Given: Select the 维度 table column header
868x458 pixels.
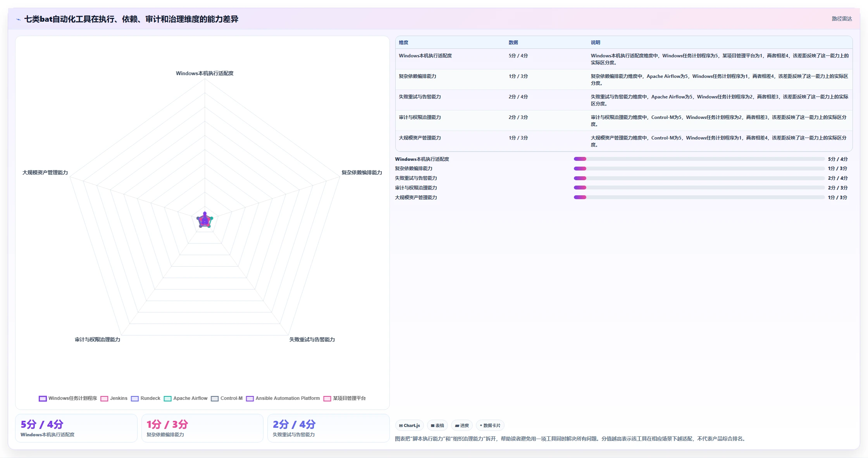Looking at the screenshot, I should click(x=403, y=43).
